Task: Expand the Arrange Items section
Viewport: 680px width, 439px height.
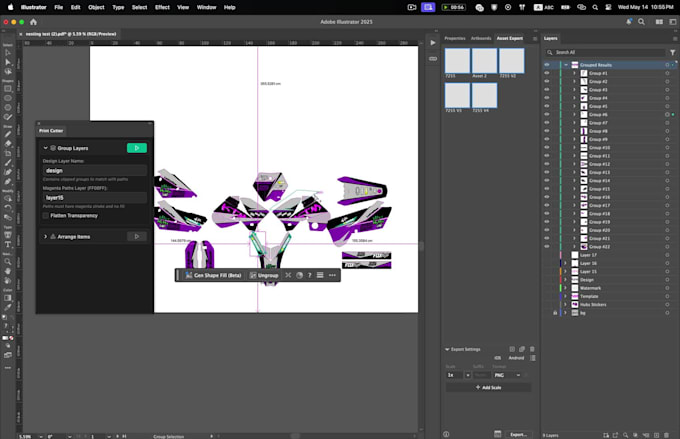Action: 45,236
